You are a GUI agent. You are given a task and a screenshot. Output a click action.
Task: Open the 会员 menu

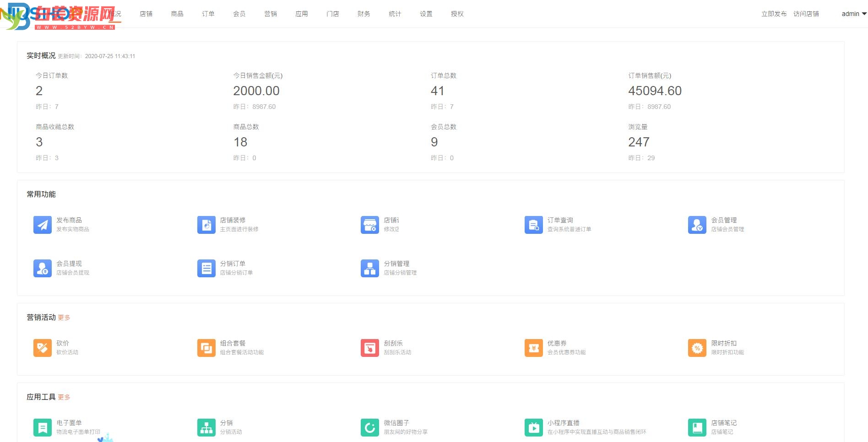239,14
